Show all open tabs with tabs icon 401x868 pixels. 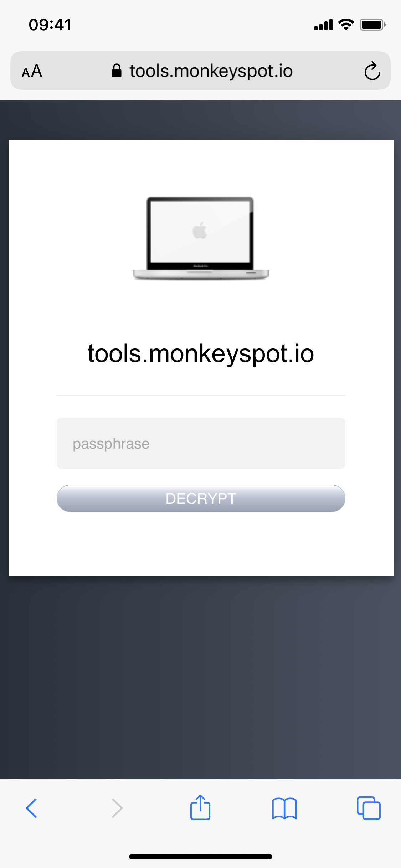[x=369, y=808]
